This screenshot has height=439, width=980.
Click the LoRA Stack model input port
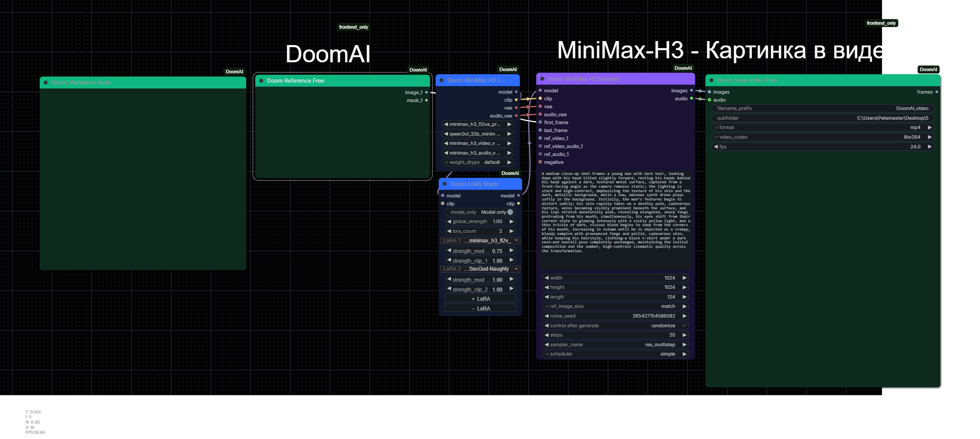tap(443, 196)
